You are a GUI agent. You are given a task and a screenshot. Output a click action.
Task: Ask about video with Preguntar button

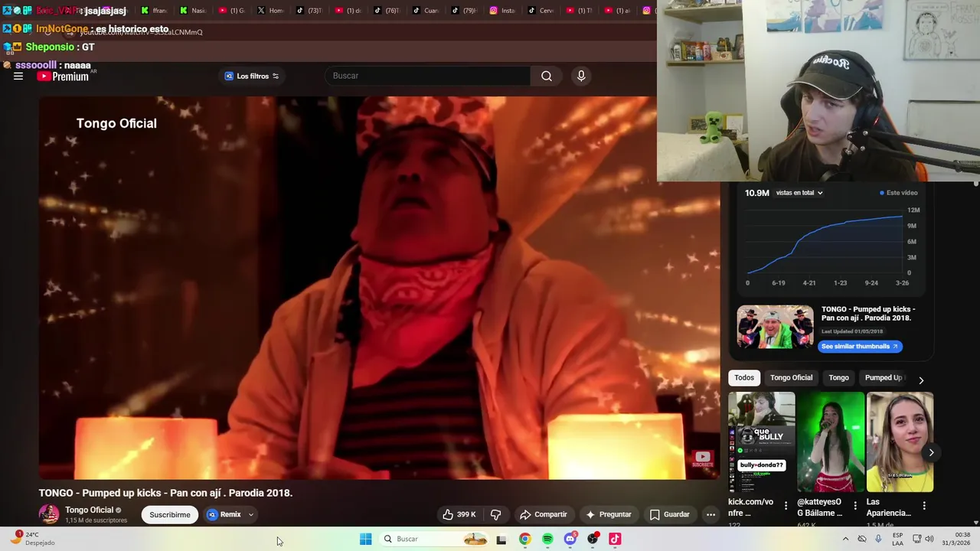pos(609,514)
